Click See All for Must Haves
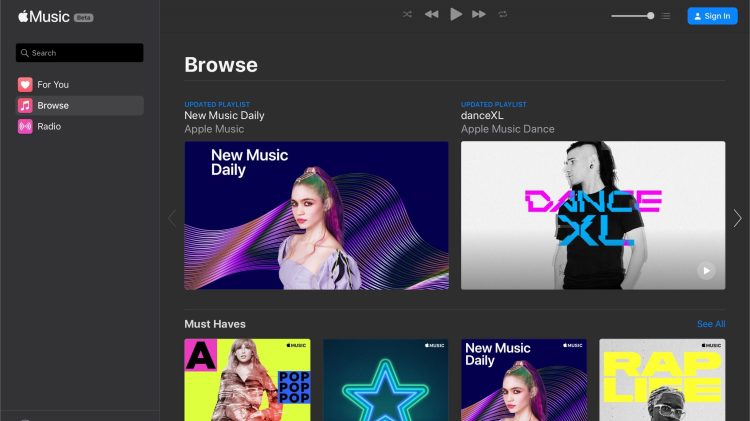The width and height of the screenshot is (750, 421). (711, 324)
